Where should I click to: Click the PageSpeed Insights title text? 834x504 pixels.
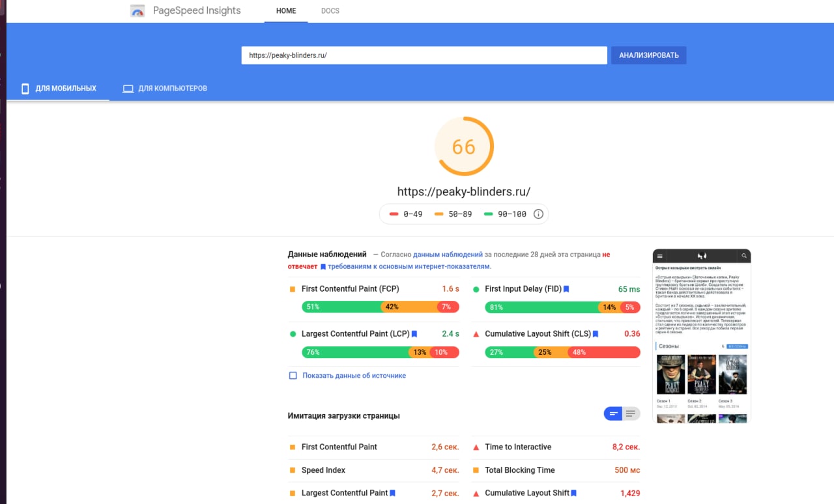tap(197, 10)
